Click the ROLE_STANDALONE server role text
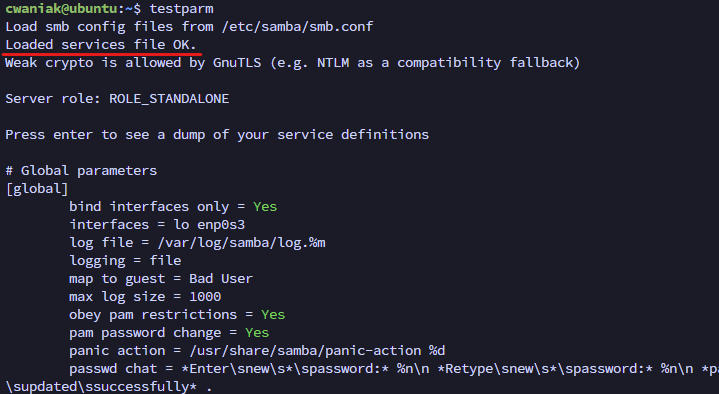This screenshot has height=394, width=719. click(x=169, y=99)
